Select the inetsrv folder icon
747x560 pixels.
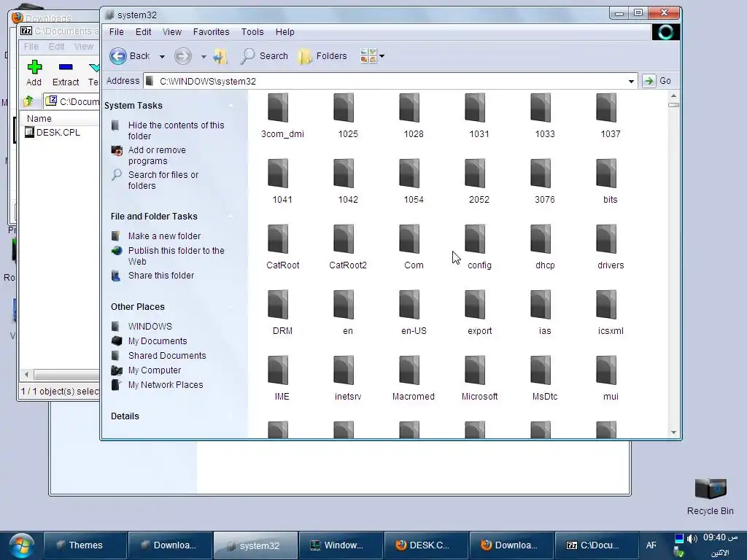[x=344, y=370]
